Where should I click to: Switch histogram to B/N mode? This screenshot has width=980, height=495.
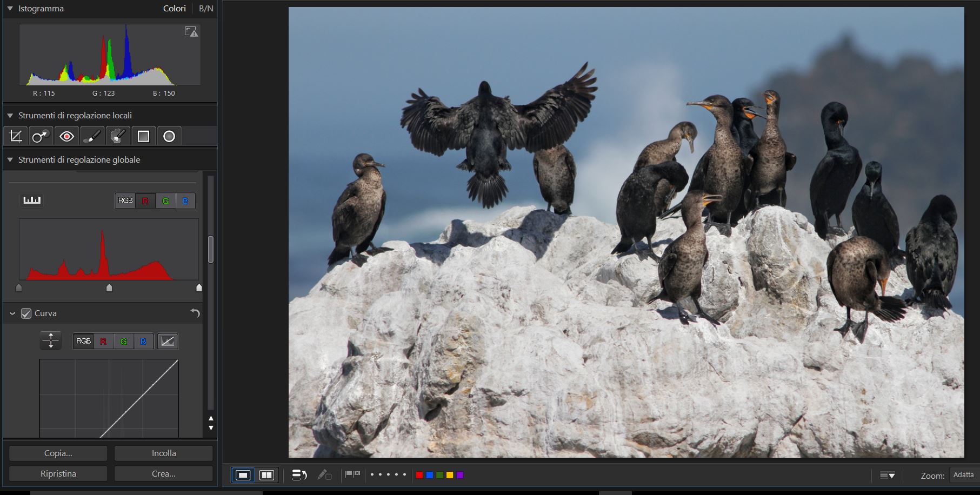[x=206, y=9]
